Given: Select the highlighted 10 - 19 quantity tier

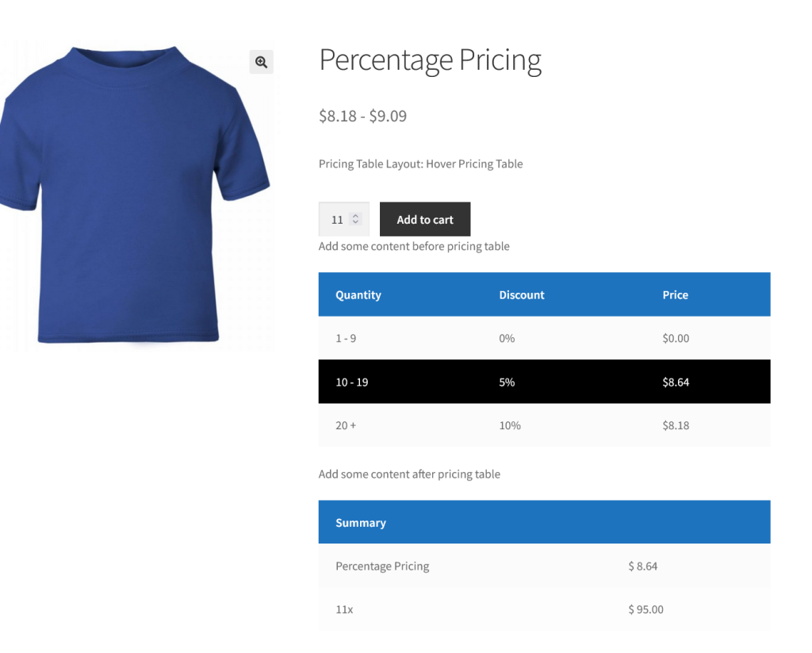Looking at the screenshot, I should (352, 382).
